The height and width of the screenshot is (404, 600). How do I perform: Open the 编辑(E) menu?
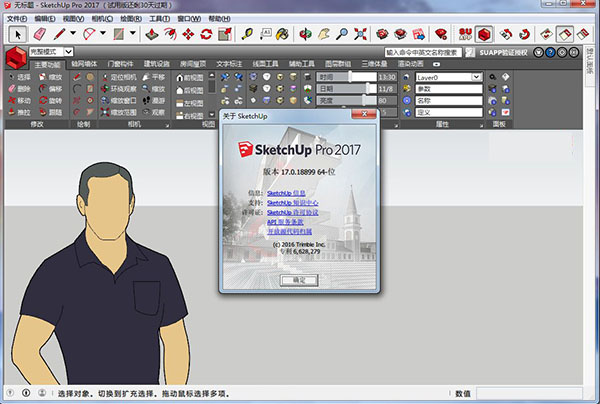point(45,19)
